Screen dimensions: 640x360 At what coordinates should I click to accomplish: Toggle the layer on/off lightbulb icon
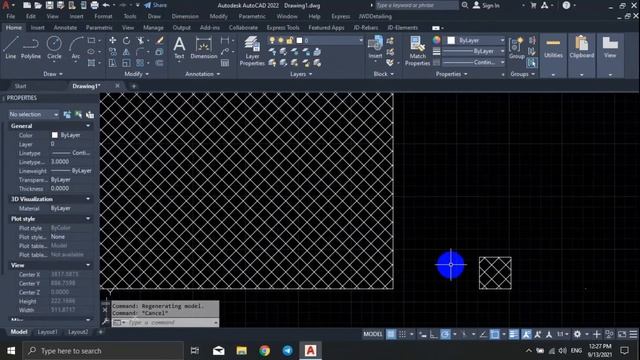[272, 40]
